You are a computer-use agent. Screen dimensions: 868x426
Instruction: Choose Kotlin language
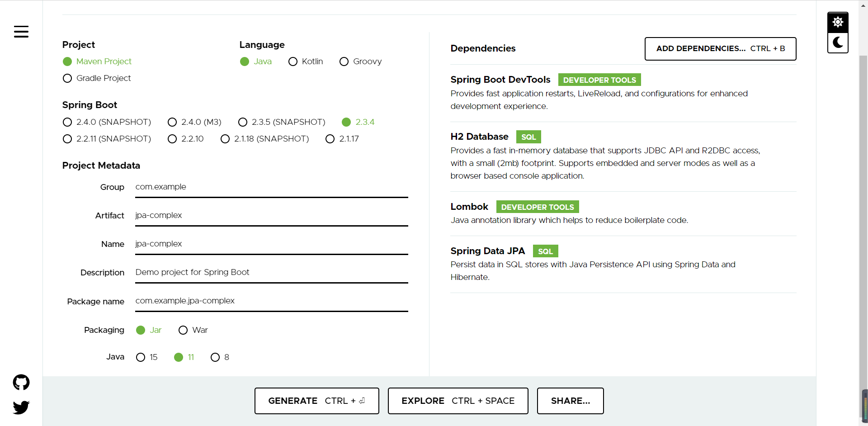tap(306, 62)
